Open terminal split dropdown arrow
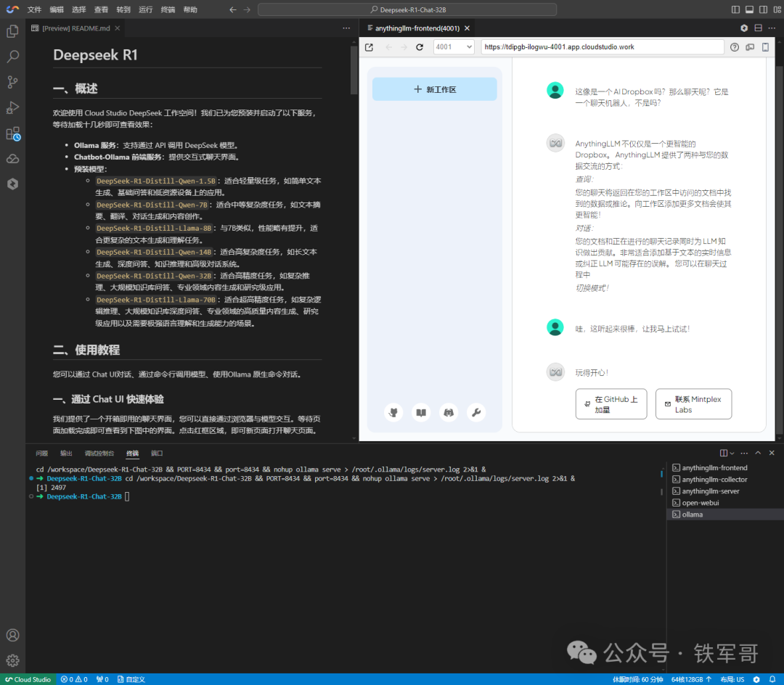Screen dimensions: 784x685 (x=732, y=454)
